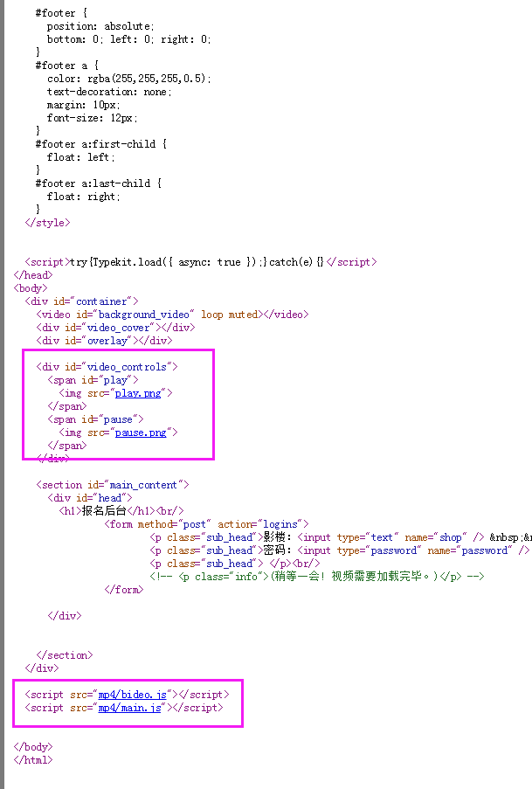Image resolution: width=532 pixels, height=789 pixels.
Task: Open the pause.png link
Action: click(x=141, y=433)
